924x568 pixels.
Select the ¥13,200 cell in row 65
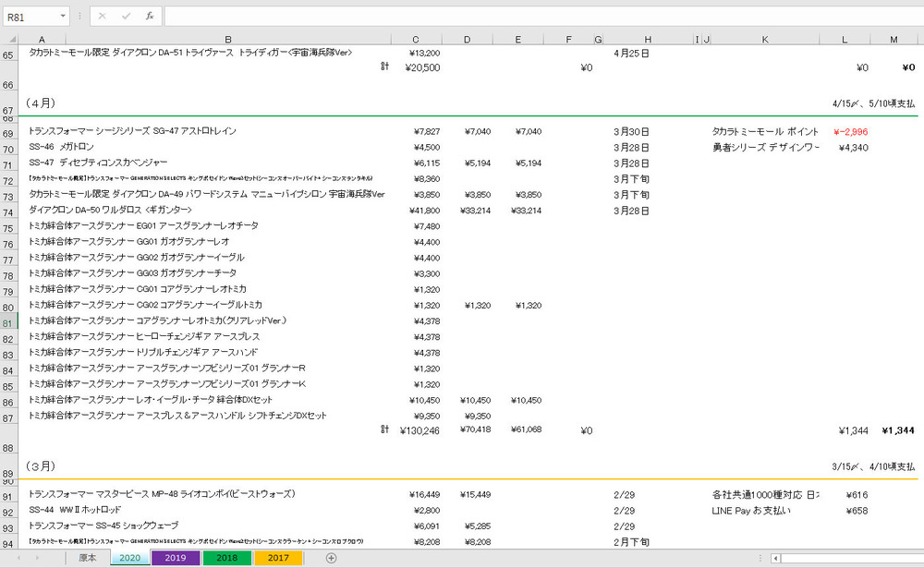(424, 53)
